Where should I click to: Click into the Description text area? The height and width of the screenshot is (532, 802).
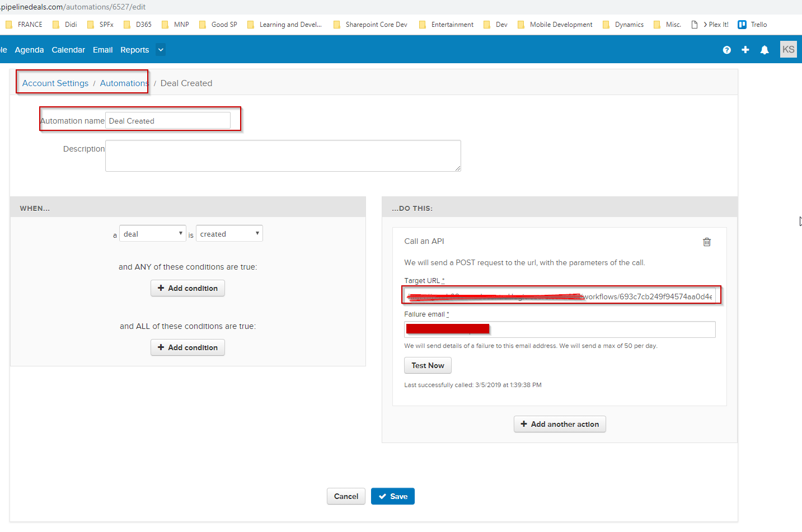point(283,156)
